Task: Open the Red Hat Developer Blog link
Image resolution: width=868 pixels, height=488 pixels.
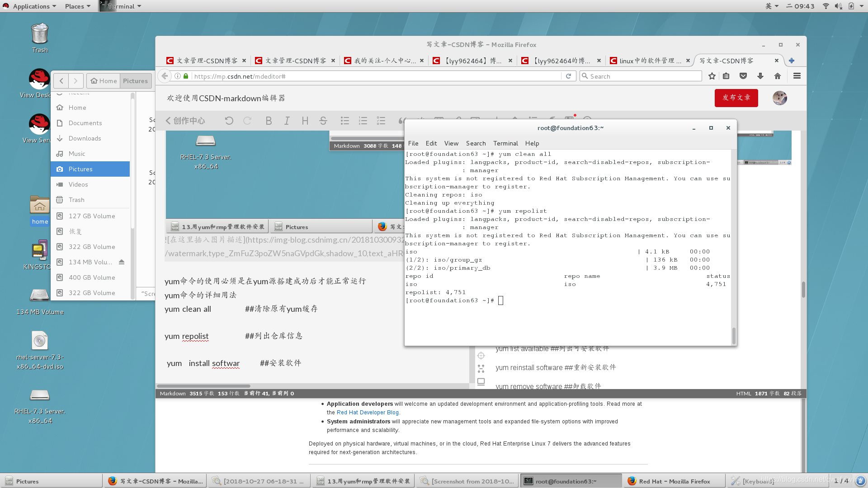Action: 368,413
